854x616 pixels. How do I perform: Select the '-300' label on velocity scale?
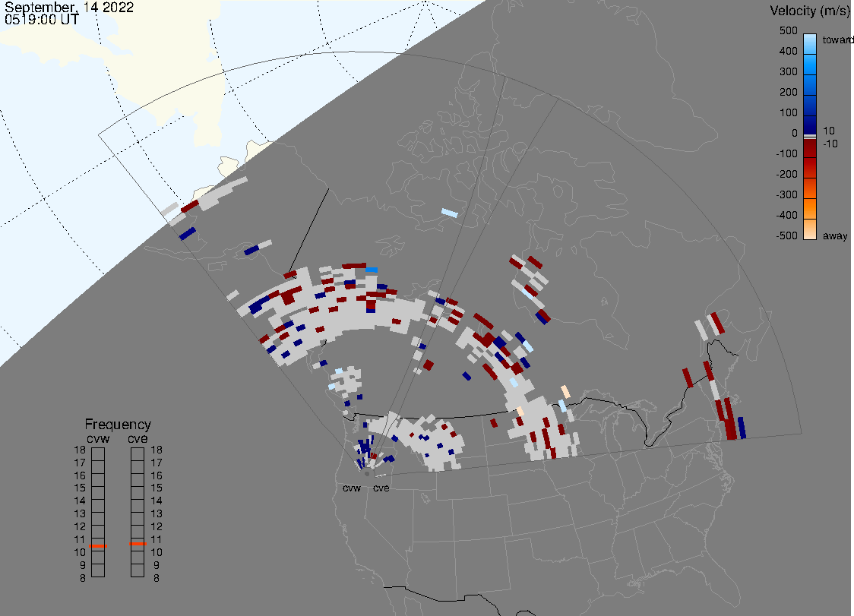787,195
